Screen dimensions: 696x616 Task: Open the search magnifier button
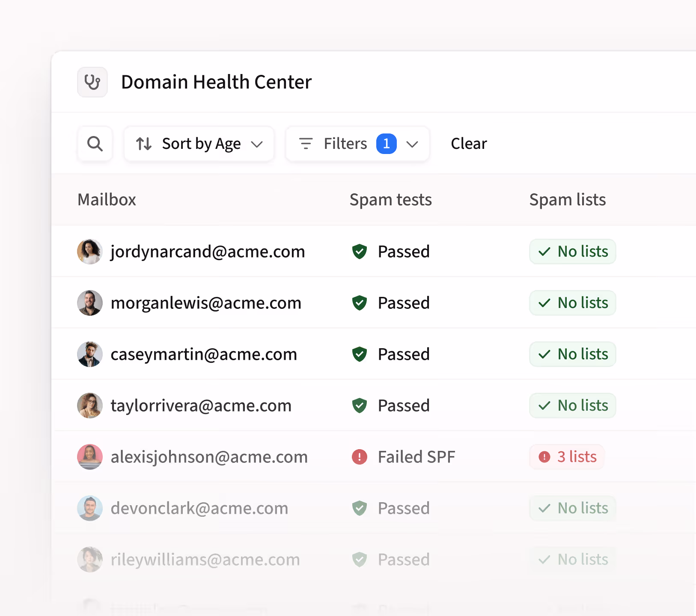[95, 144]
